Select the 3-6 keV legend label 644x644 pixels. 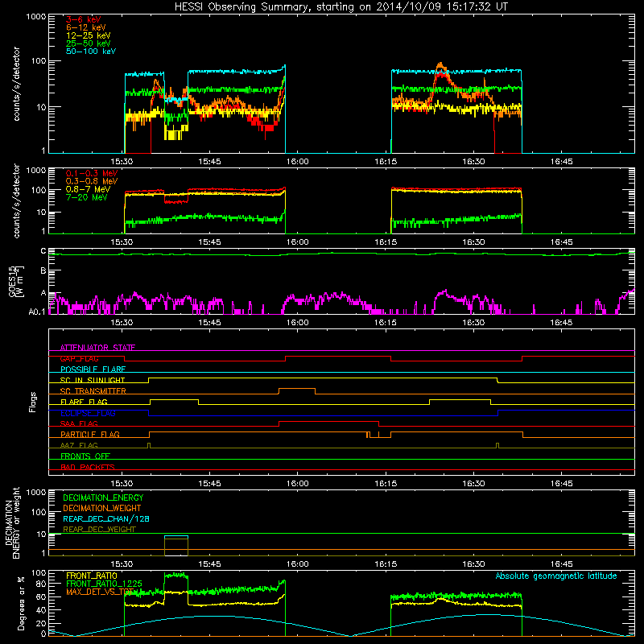pos(84,19)
